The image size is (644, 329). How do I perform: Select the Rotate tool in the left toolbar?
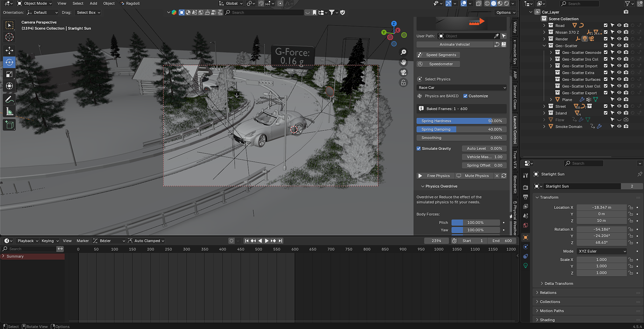pos(9,62)
